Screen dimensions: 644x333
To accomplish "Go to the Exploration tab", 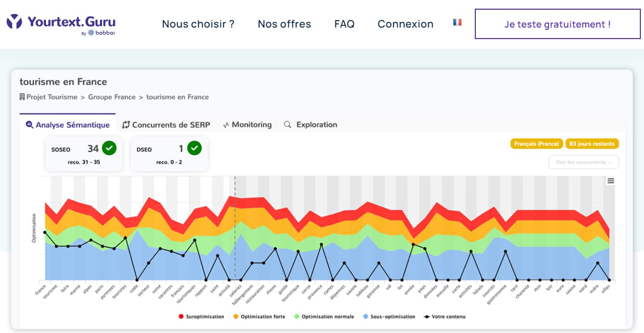I will coord(311,124).
